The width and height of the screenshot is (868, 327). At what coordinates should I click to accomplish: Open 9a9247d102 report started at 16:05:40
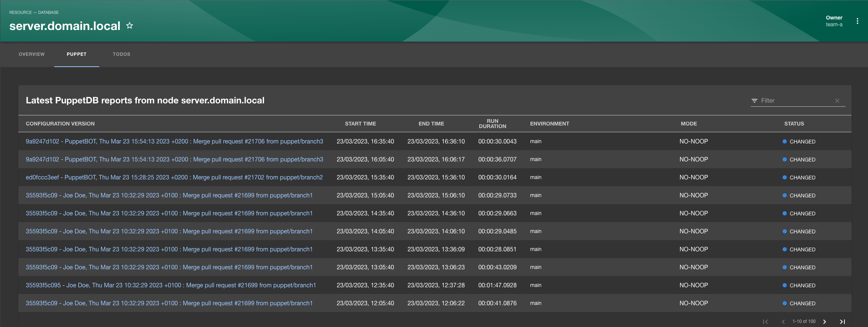tap(174, 159)
